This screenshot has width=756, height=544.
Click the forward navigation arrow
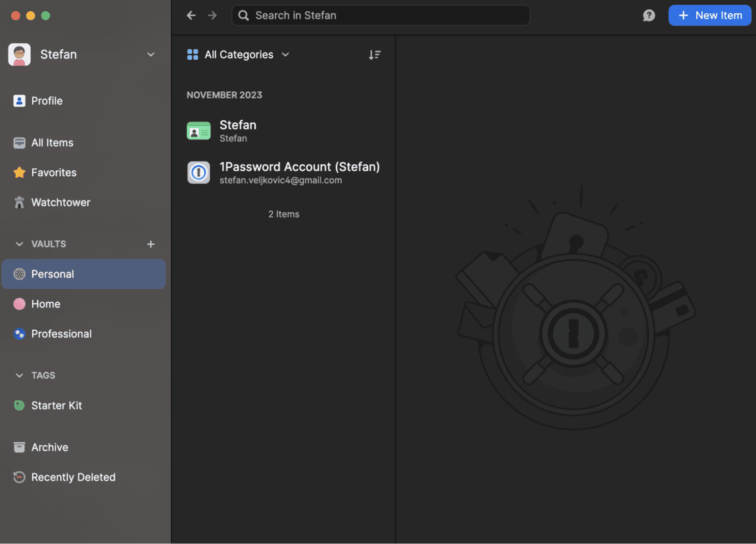pyautogui.click(x=212, y=15)
